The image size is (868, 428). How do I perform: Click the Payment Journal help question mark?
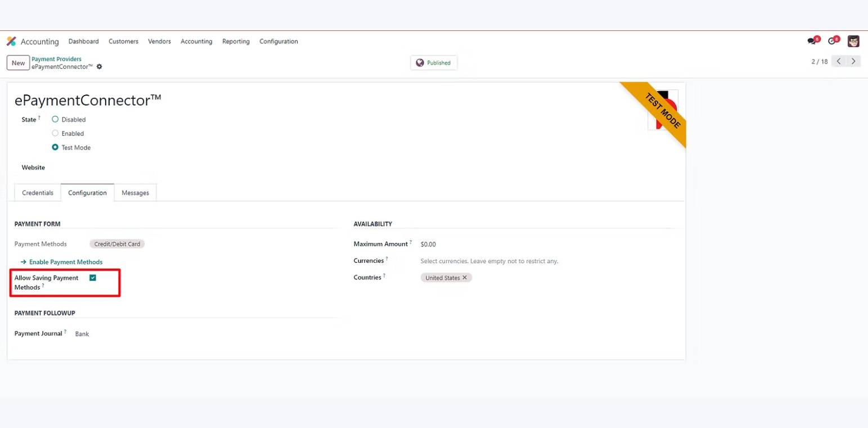pos(65,332)
